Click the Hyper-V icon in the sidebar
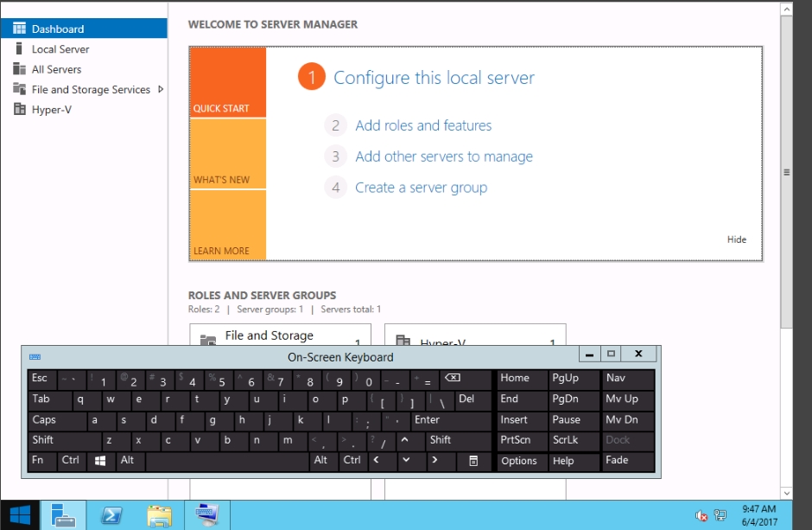 (x=19, y=109)
